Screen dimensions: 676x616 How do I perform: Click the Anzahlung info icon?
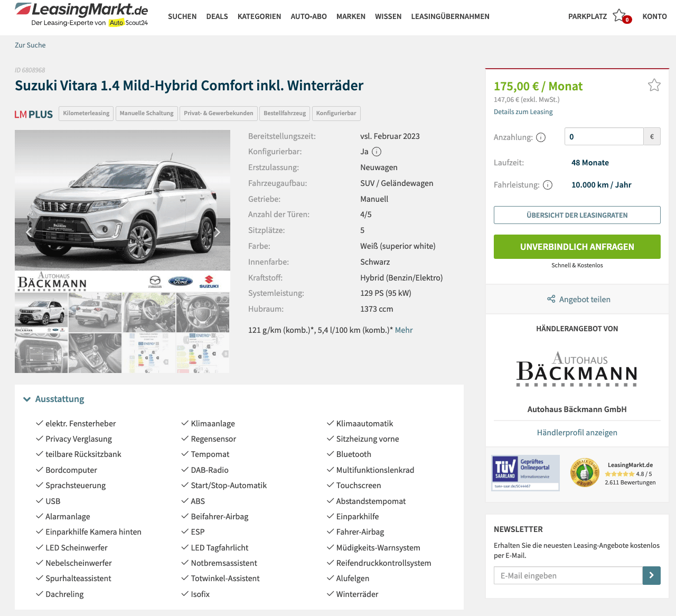[541, 137]
